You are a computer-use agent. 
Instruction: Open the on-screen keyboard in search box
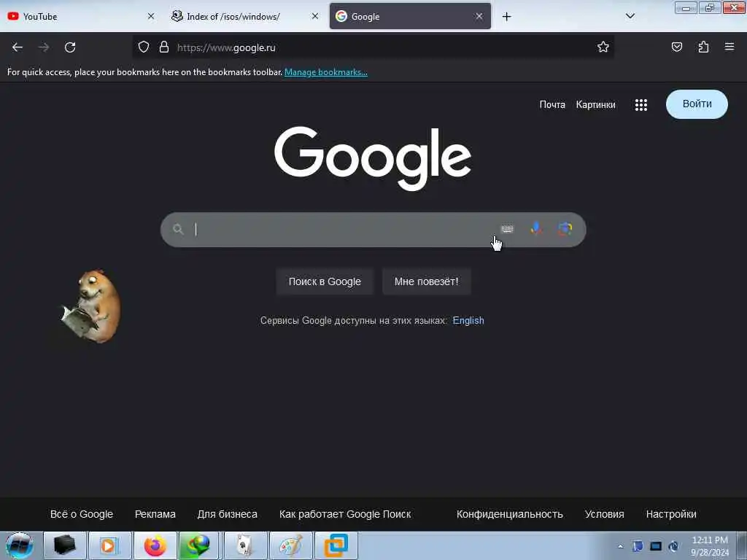point(508,229)
